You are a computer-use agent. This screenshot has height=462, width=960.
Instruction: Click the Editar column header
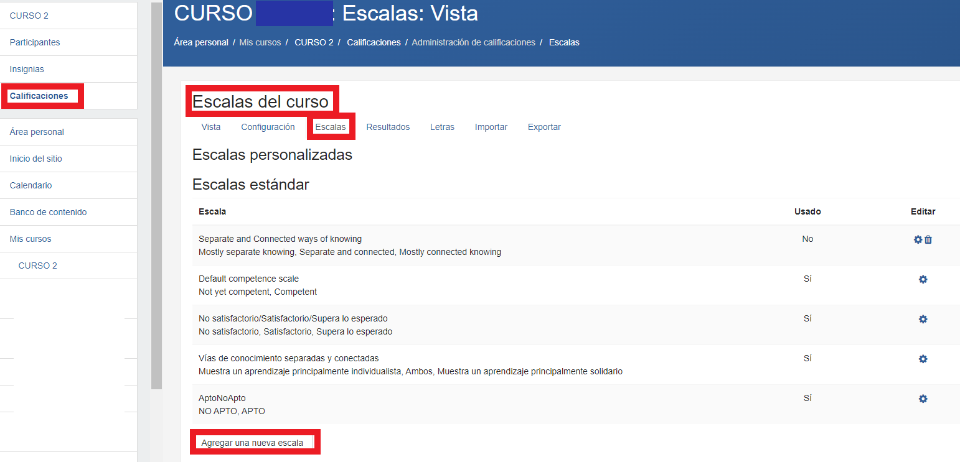(923, 212)
